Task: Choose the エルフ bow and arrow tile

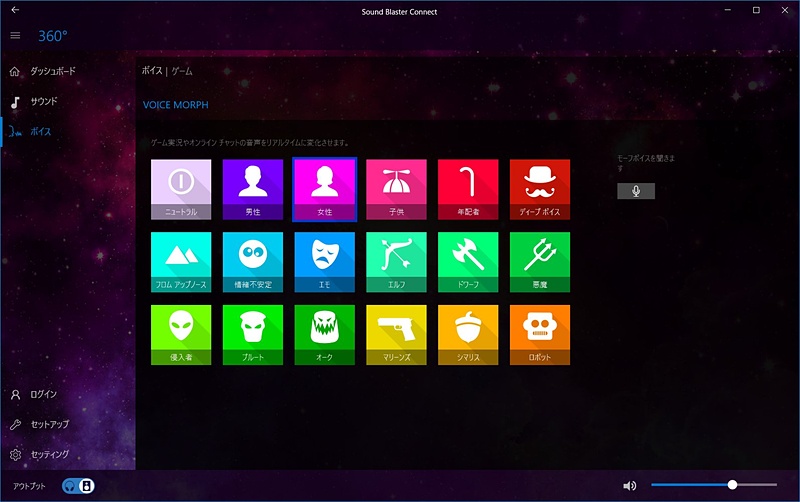Action: click(396, 262)
